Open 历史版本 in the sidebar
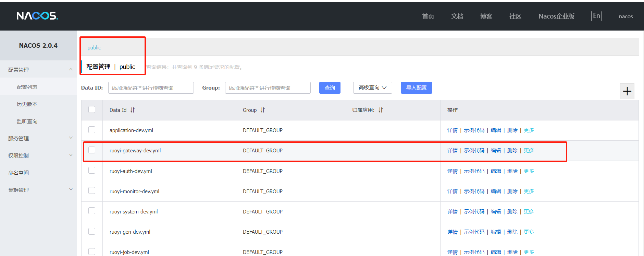Screen dimensions: 644x256 (27, 104)
